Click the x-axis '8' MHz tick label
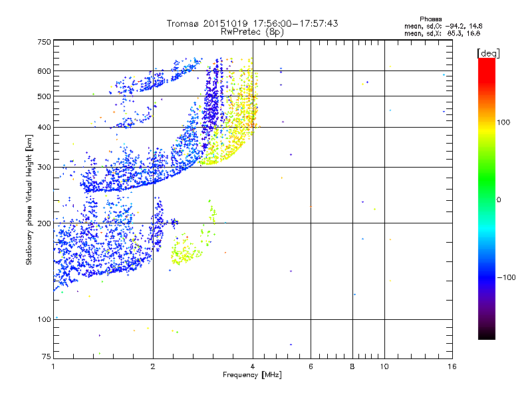Screen dimensions: 532x399 [352, 366]
